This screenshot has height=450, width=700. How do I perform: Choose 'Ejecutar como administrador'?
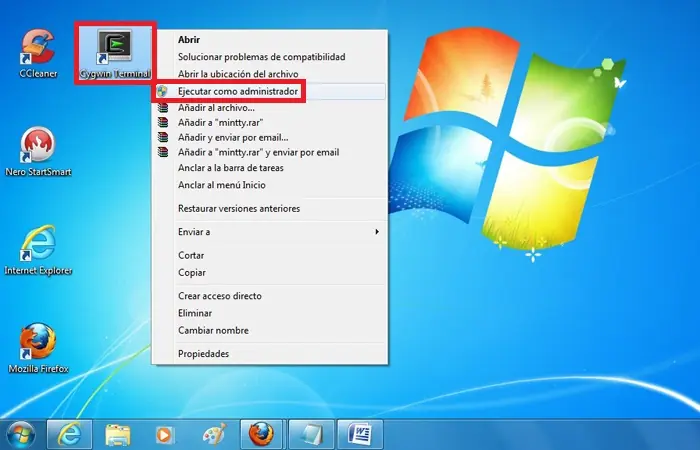click(270, 91)
